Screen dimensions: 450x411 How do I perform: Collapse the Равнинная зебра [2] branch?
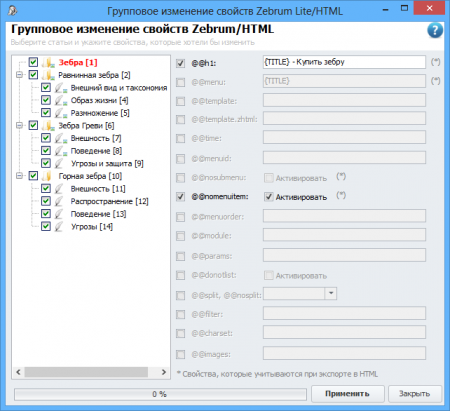(20, 75)
